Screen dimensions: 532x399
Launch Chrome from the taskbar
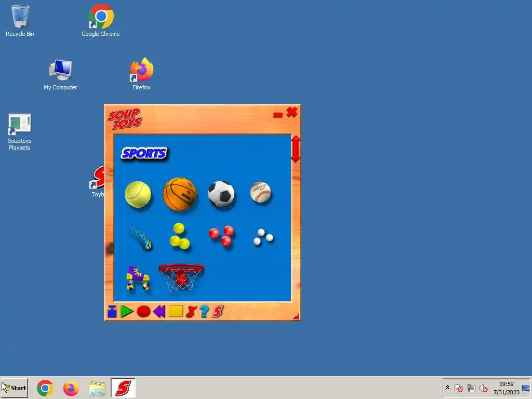45,388
